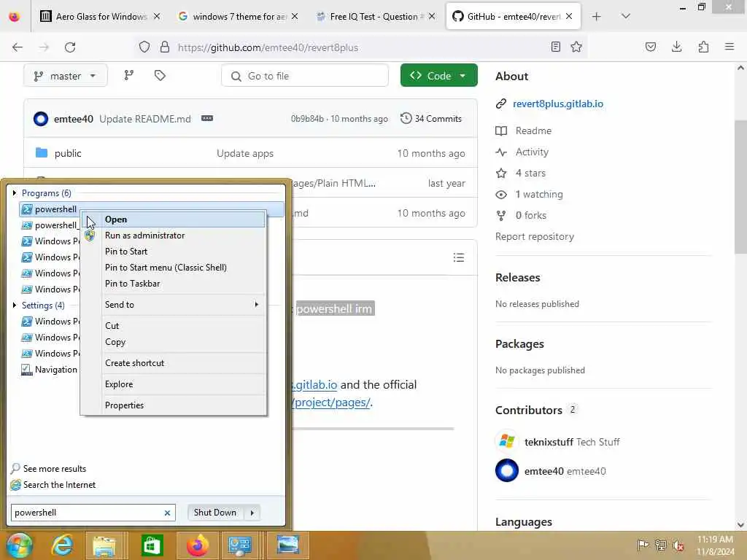Image resolution: width=747 pixels, height=560 pixels.
Task: Show tracking protection shield info
Action: pyautogui.click(x=144, y=47)
